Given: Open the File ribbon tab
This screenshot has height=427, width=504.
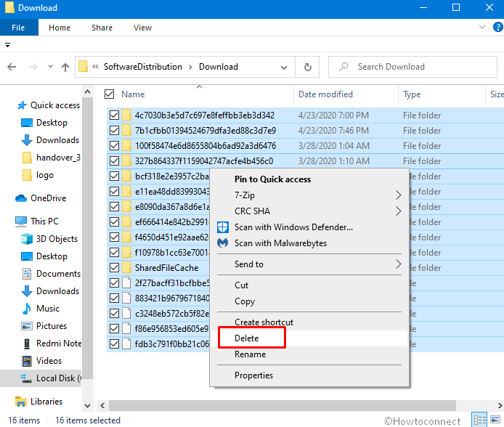Looking at the screenshot, I should 18,28.
